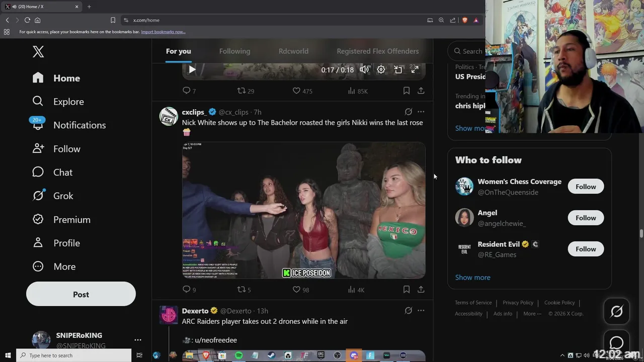Click the X logo in the sidebar
The image size is (644, 362).
pyautogui.click(x=38, y=51)
